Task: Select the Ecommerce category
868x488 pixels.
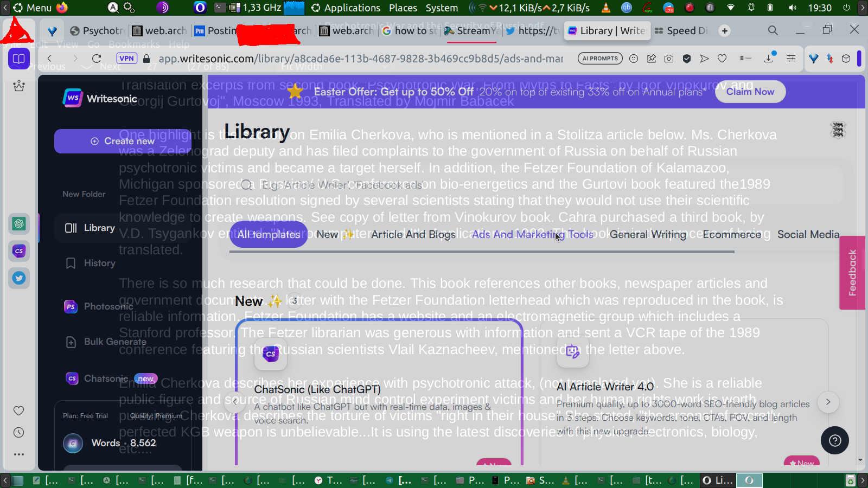Action: point(732,234)
